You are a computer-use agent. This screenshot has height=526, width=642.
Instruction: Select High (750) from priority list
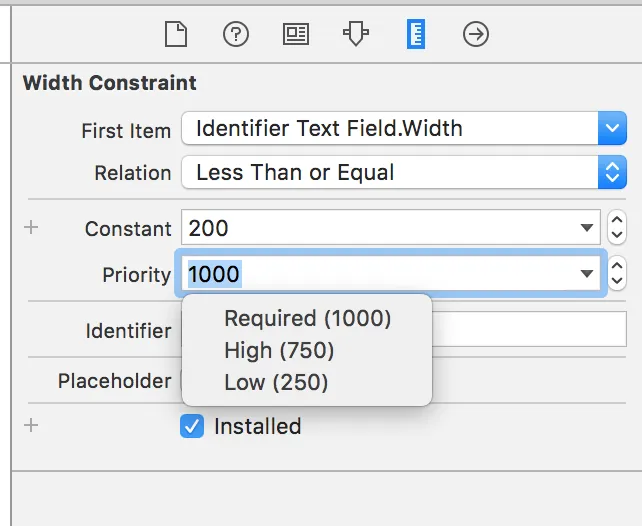(x=279, y=351)
